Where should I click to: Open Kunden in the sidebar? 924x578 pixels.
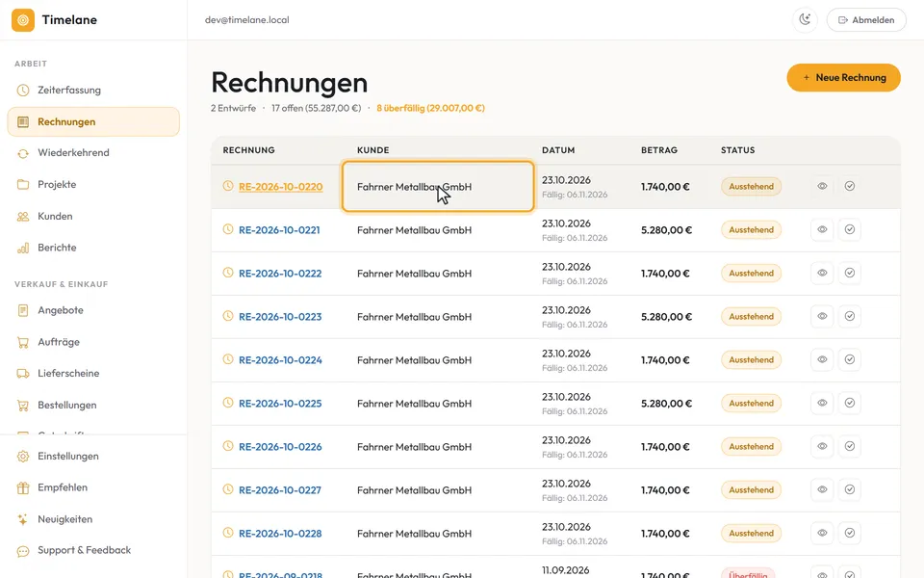tap(93, 217)
